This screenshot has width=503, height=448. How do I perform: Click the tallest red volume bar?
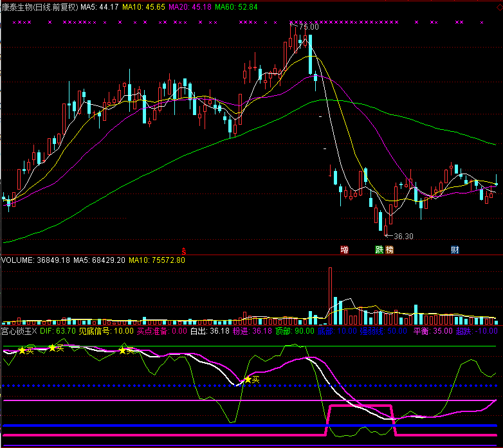tap(330, 296)
